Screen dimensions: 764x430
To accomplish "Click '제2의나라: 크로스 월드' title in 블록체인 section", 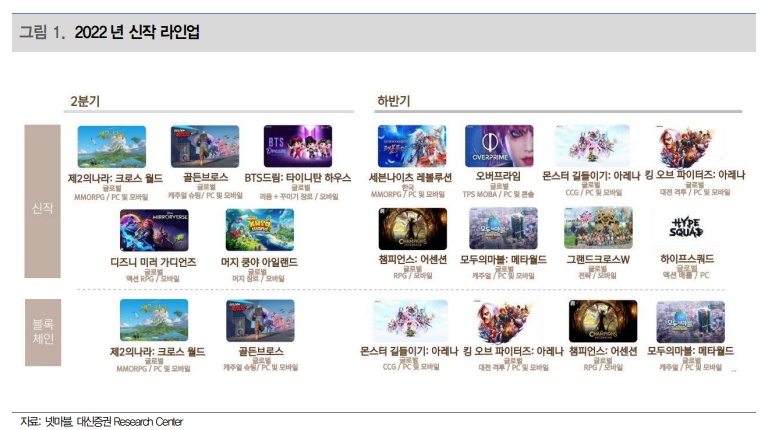I will [157, 352].
